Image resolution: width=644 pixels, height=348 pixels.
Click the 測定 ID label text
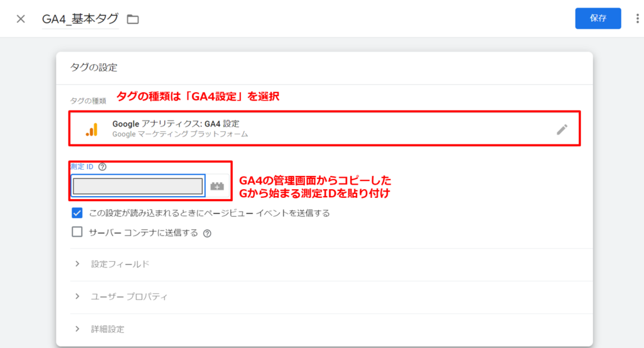click(x=82, y=166)
